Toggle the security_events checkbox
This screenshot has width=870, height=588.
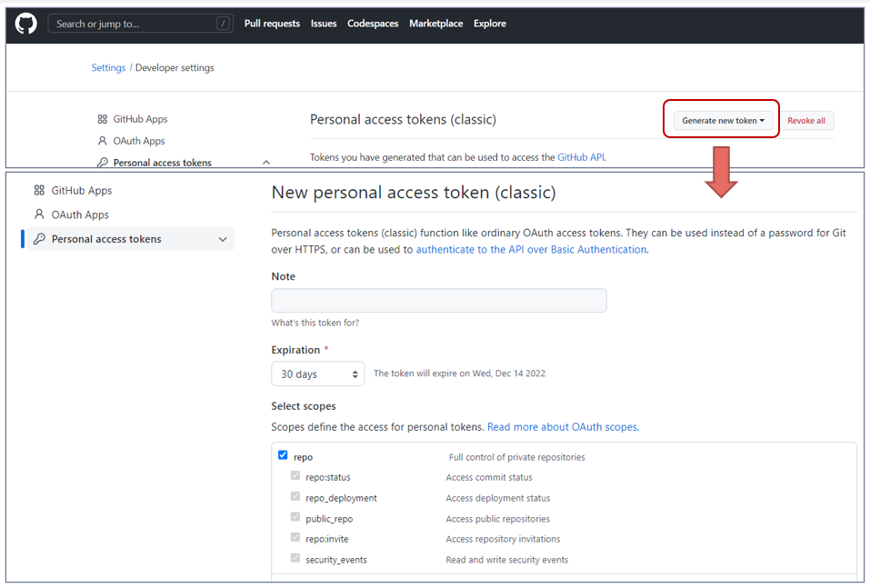(295, 557)
